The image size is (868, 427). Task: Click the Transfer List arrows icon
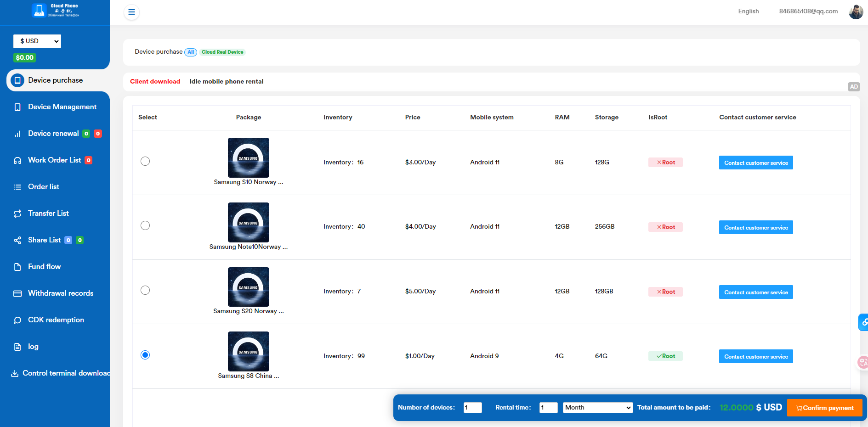17,213
